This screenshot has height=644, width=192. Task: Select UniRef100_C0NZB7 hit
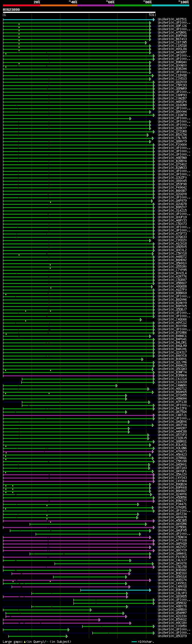coord(172,99)
